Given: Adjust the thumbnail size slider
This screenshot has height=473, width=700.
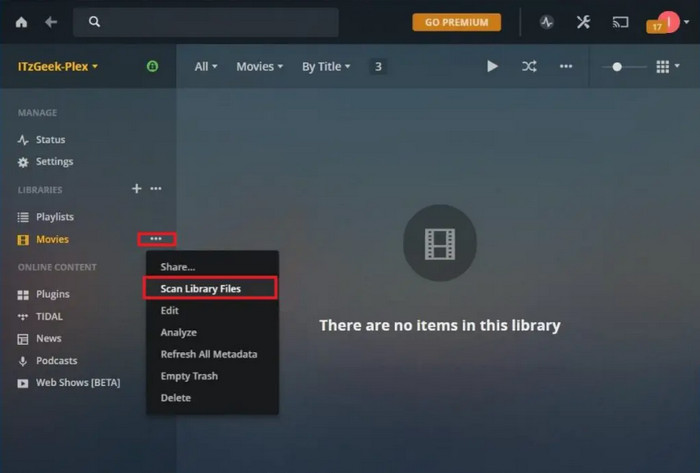Looking at the screenshot, I should point(617,67).
